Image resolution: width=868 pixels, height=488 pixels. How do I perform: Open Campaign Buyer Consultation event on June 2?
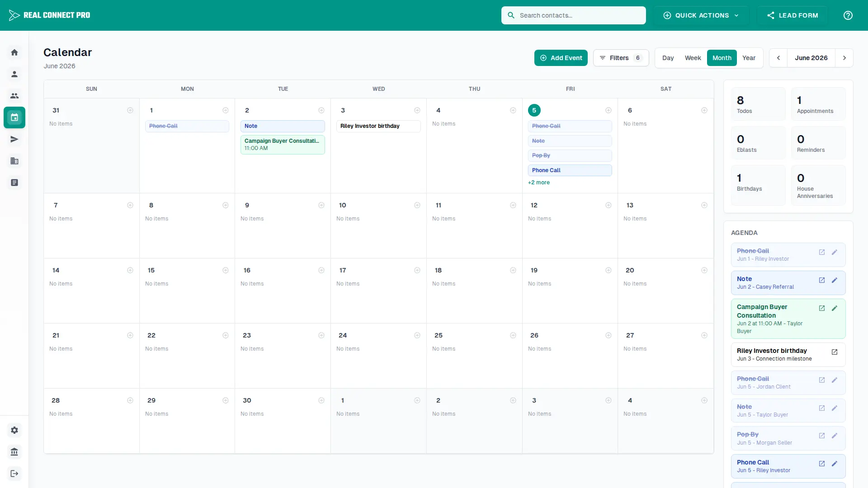[283, 145]
